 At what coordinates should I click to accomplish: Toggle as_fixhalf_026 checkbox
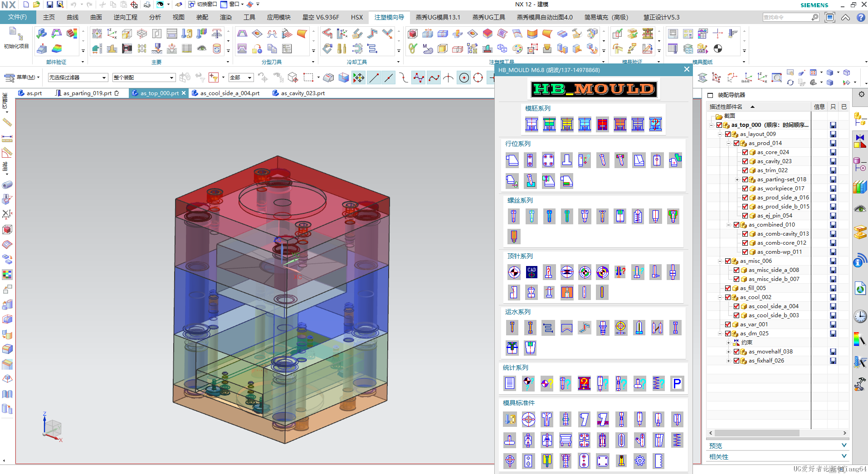point(736,361)
